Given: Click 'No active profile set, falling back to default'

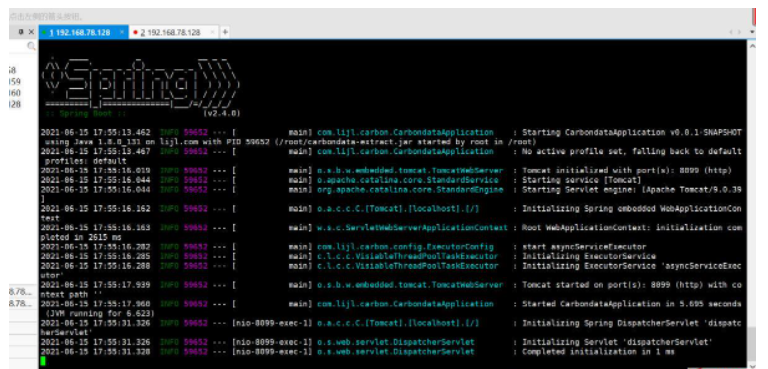Looking at the screenshot, I should click(x=632, y=151).
